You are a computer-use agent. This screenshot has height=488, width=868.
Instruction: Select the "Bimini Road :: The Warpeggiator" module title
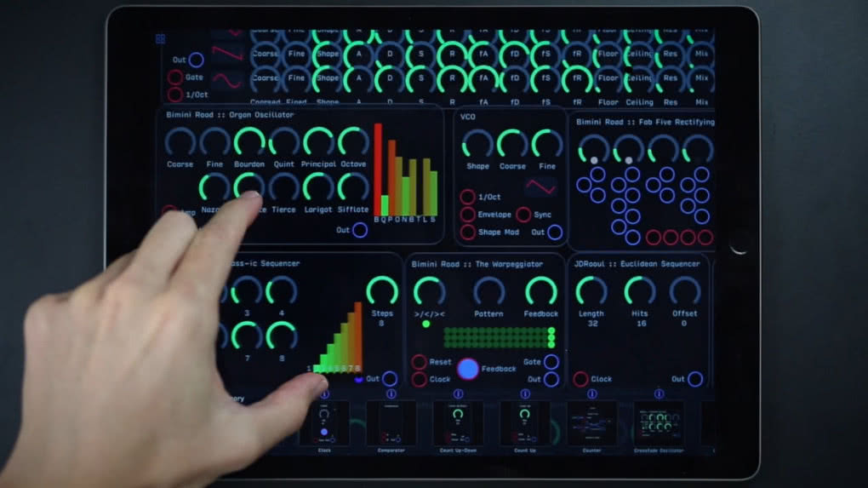coord(477,264)
